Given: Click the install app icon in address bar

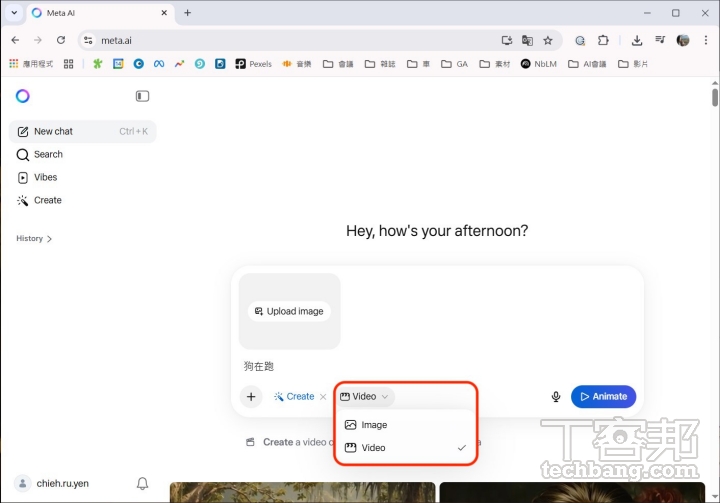Looking at the screenshot, I should pyautogui.click(x=507, y=40).
